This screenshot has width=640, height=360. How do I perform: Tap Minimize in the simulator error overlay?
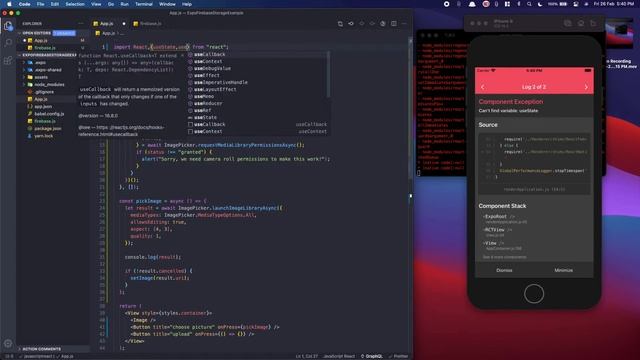[x=563, y=270]
